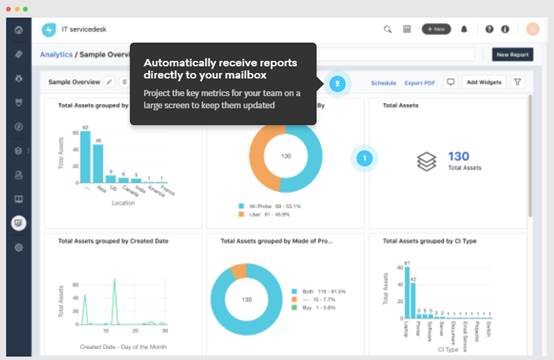Open the users icon in sidebar
The image size is (554, 360).
tap(19, 175)
